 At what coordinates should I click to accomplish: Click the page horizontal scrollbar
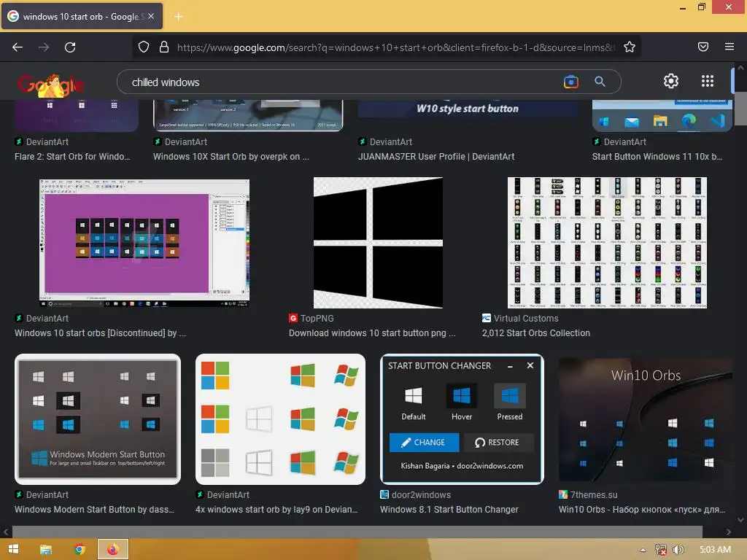[357, 532]
